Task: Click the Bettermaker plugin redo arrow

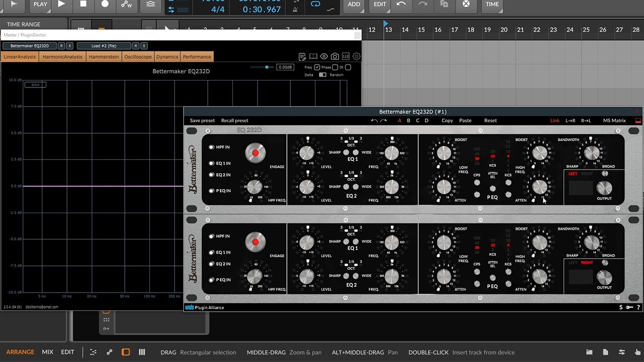Action: (383, 121)
